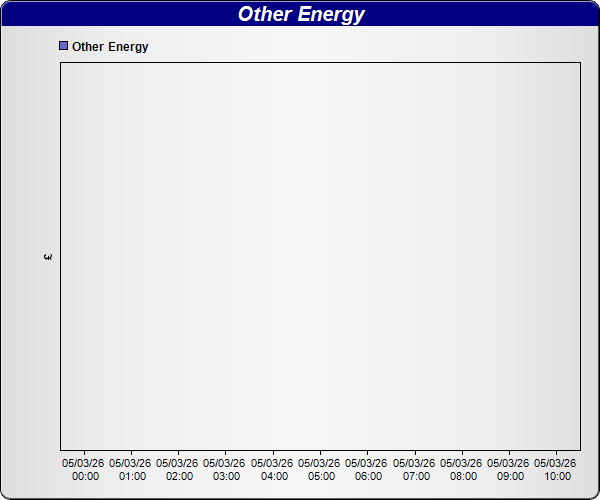Select the 05/03/26 05:00 axis label
600x500 pixels.
320,470
